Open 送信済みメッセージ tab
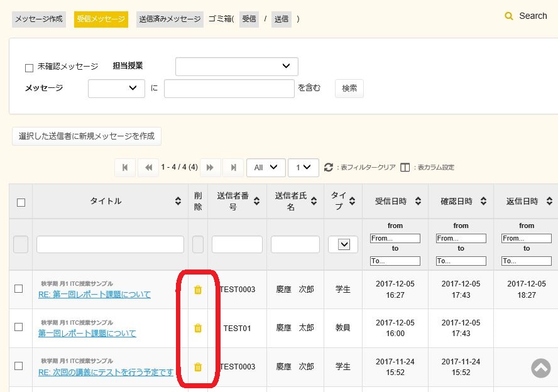Screen dimensions: 558x392 click(170, 19)
